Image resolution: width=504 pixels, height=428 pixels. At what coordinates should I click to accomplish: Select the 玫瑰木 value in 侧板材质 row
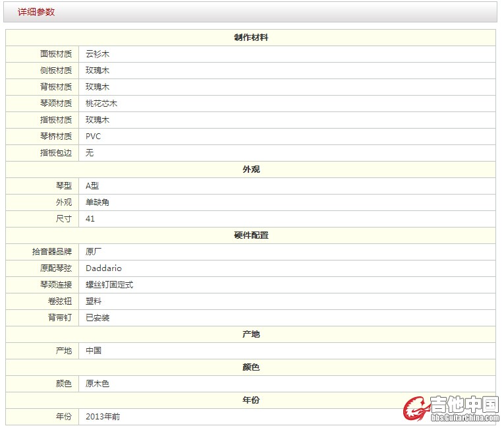pyautogui.click(x=98, y=71)
